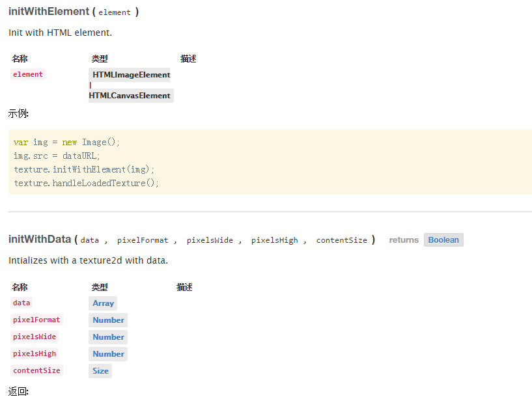
Task: Open the Number type for pixelsHigh
Action: click(108, 354)
